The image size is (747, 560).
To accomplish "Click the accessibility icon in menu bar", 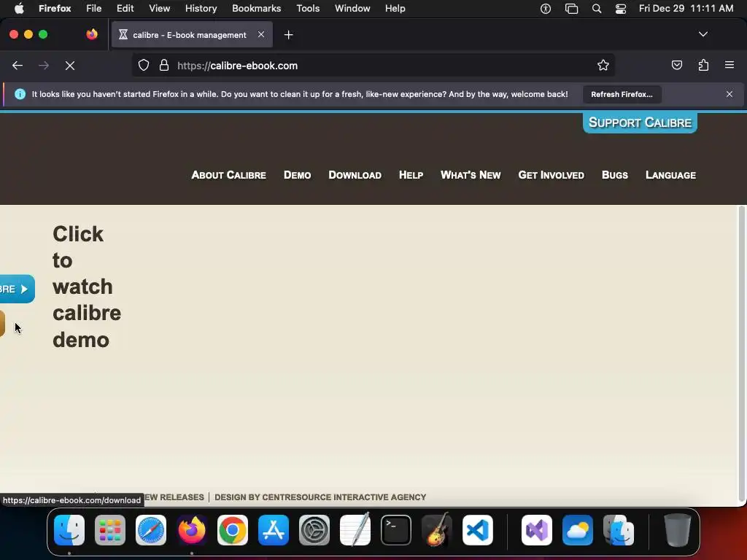I will [546, 9].
